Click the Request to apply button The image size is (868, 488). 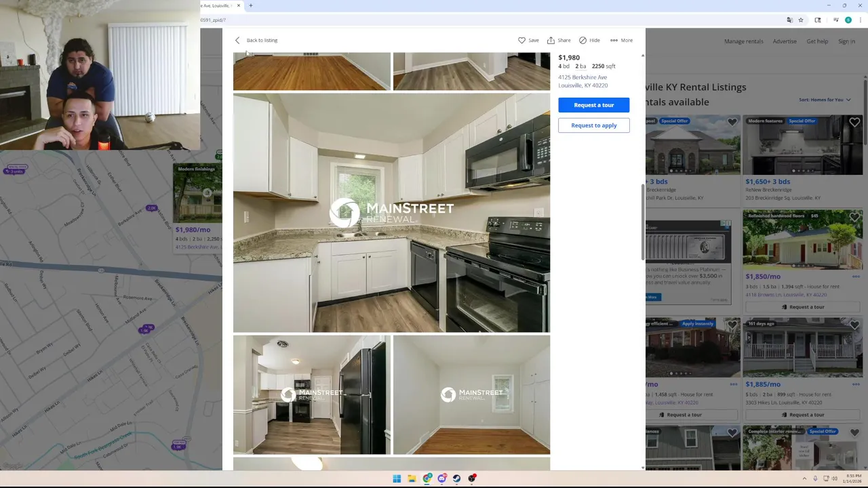[594, 125]
